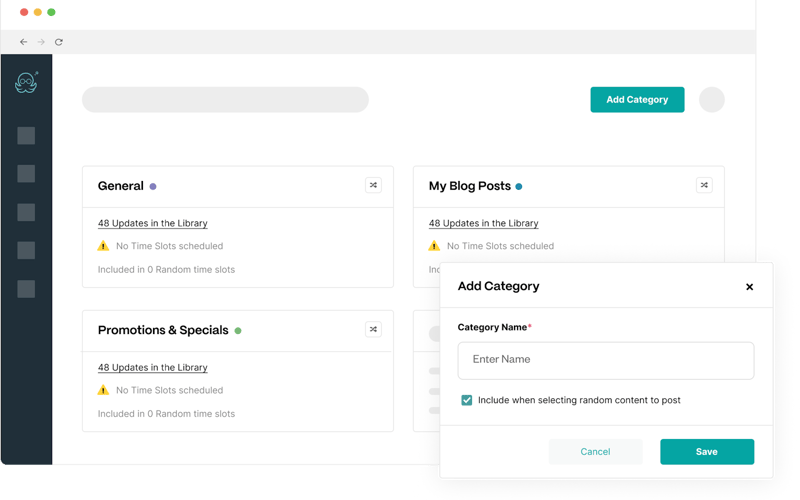Click the warning icon in My Blog Posts card
Screen dimensions: 800x500
pos(434,246)
